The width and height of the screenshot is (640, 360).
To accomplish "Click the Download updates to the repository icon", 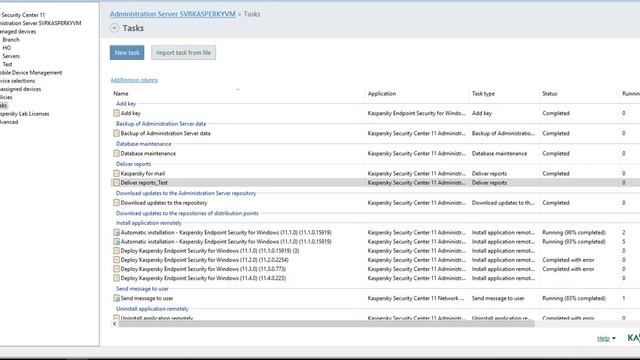I will click(116, 202).
